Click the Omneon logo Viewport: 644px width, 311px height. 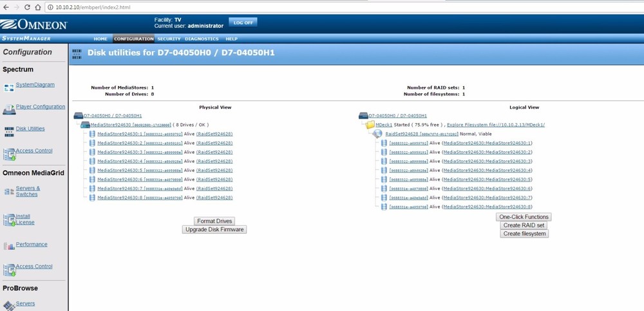tap(33, 24)
